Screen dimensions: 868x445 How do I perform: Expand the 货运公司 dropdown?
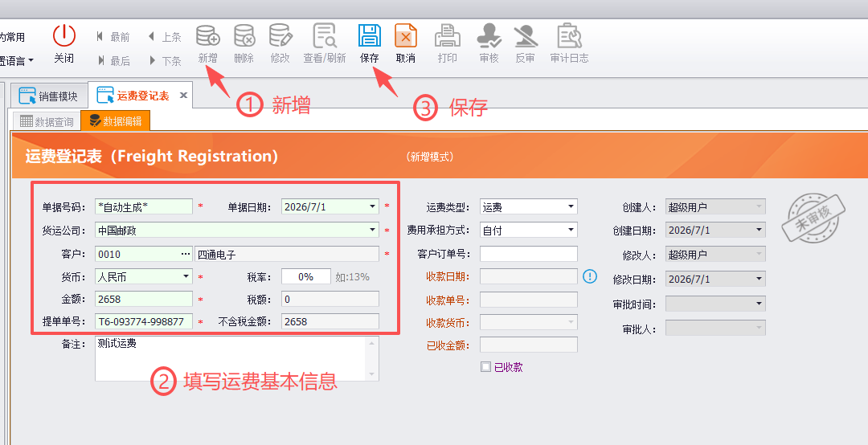373,230
